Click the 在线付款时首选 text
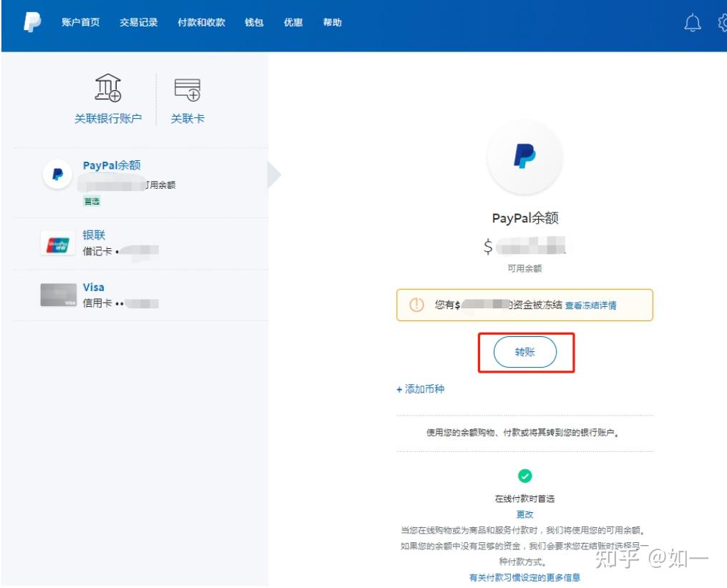The height and width of the screenshot is (588, 727). click(x=524, y=499)
